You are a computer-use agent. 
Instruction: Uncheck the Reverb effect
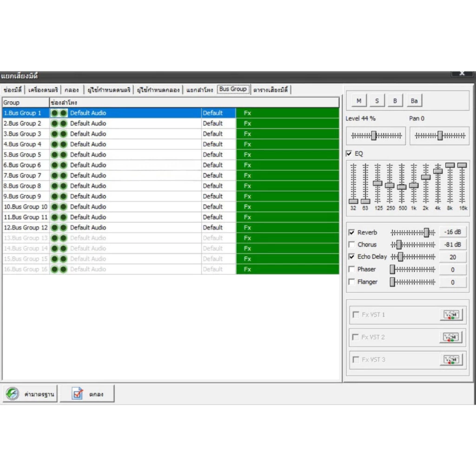351,232
